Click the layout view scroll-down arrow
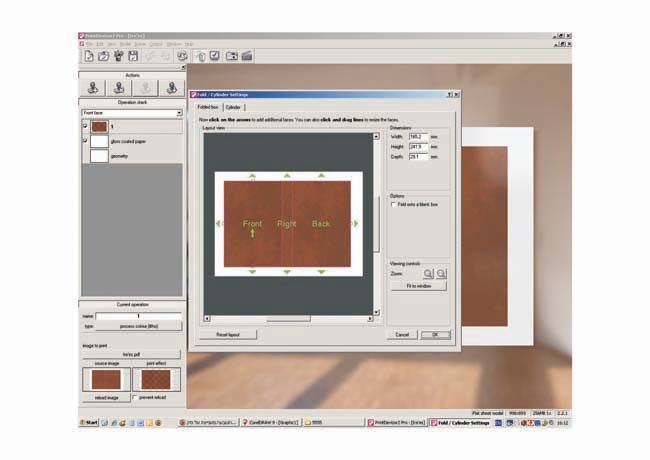Screen dimensions: 650x460 pos(376,312)
